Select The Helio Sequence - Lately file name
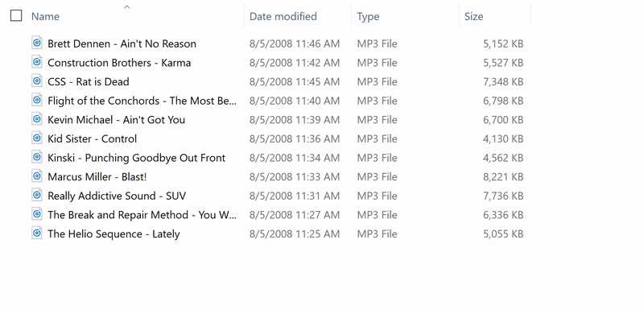The image size is (644, 314). (x=114, y=233)
